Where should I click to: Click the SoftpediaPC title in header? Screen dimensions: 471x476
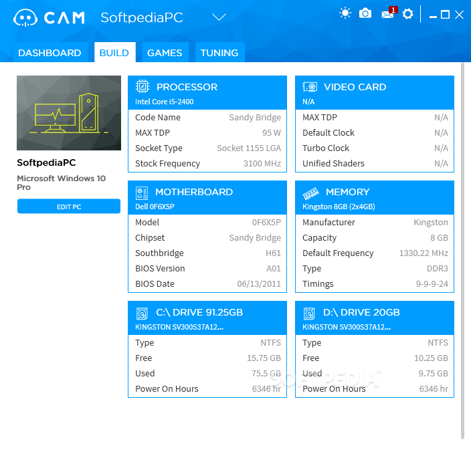142,17
